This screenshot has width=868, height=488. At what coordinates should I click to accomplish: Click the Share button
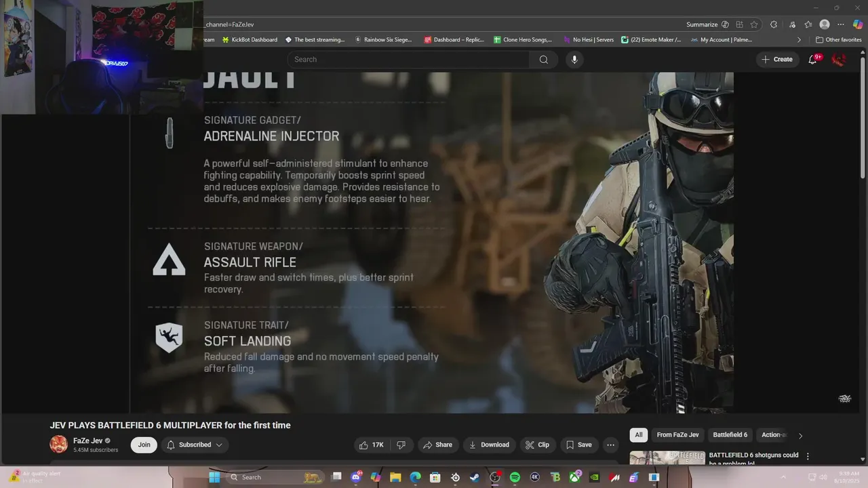(437, 445)
